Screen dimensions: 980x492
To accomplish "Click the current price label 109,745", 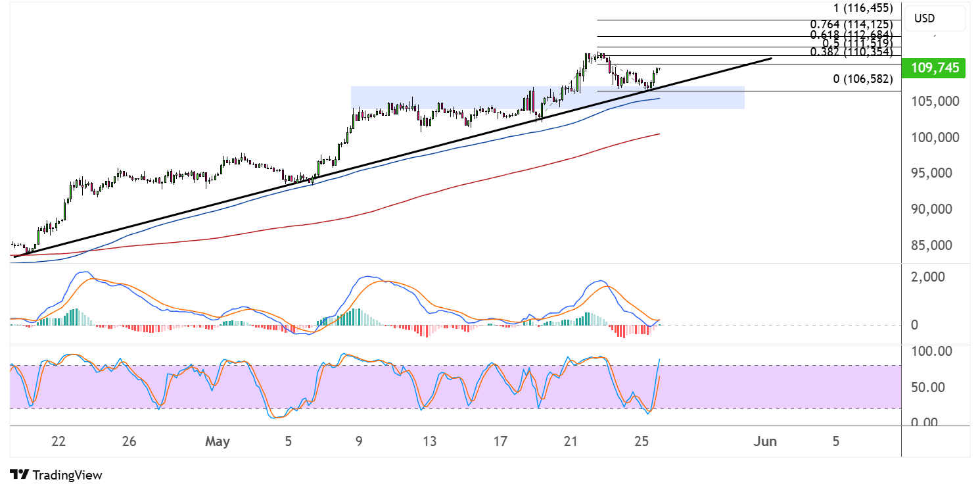I will (935, 68).
